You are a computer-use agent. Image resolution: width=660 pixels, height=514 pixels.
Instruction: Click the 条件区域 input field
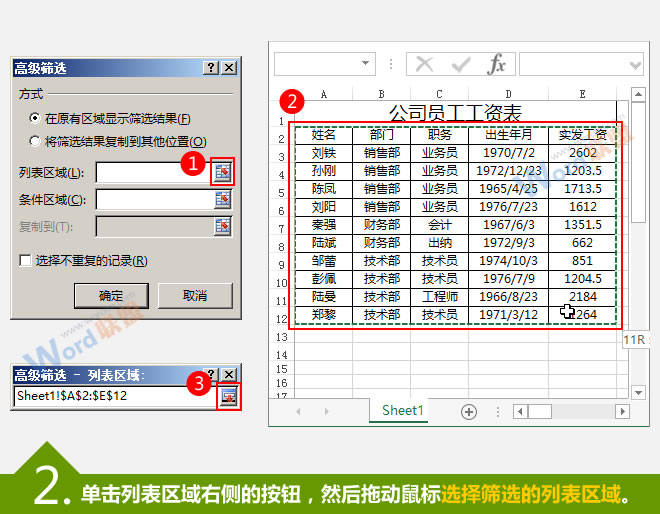pos(153,200)
